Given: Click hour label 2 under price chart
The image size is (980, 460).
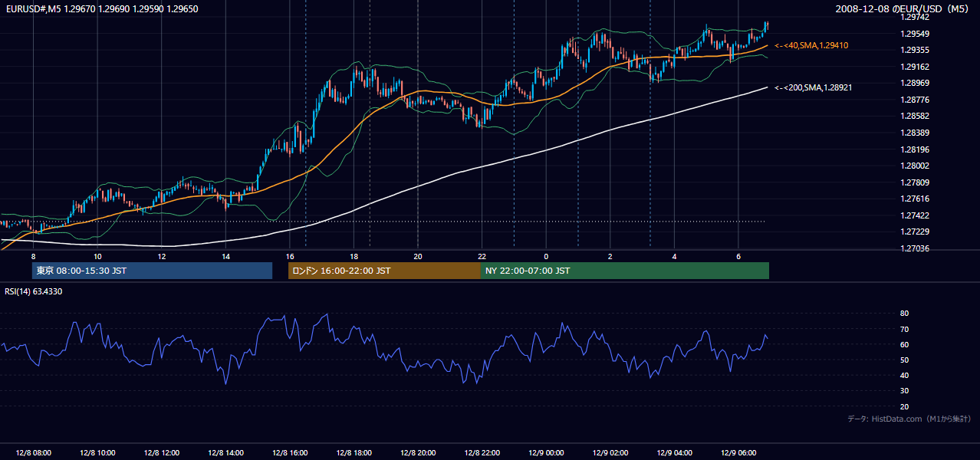Looking at the screenshot, I should point(610,256).
